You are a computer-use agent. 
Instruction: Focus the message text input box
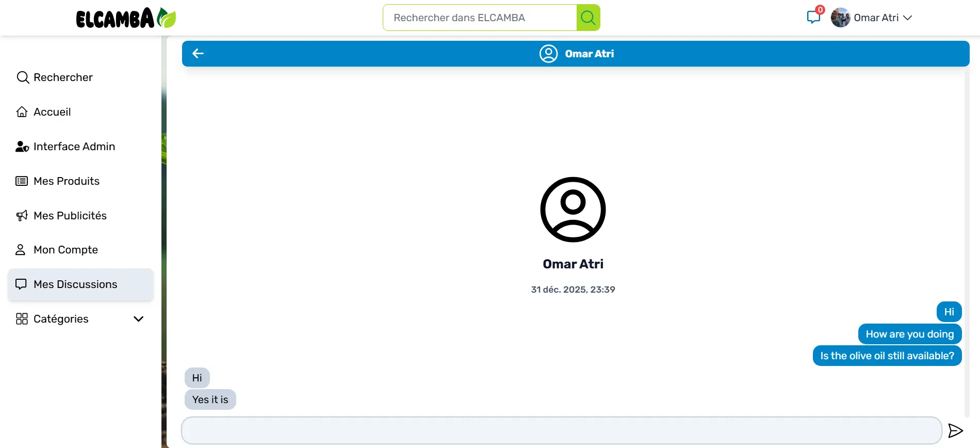coord(562,430)
